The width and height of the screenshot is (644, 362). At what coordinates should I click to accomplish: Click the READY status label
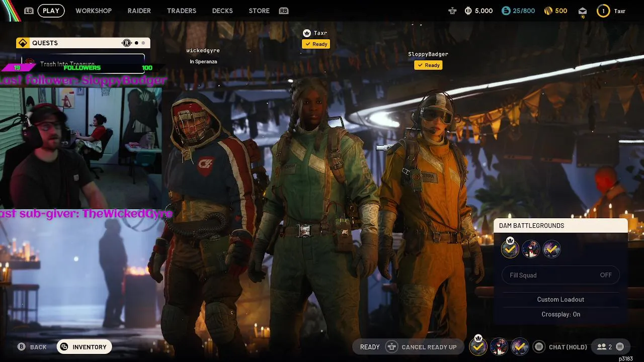[370, 347]
